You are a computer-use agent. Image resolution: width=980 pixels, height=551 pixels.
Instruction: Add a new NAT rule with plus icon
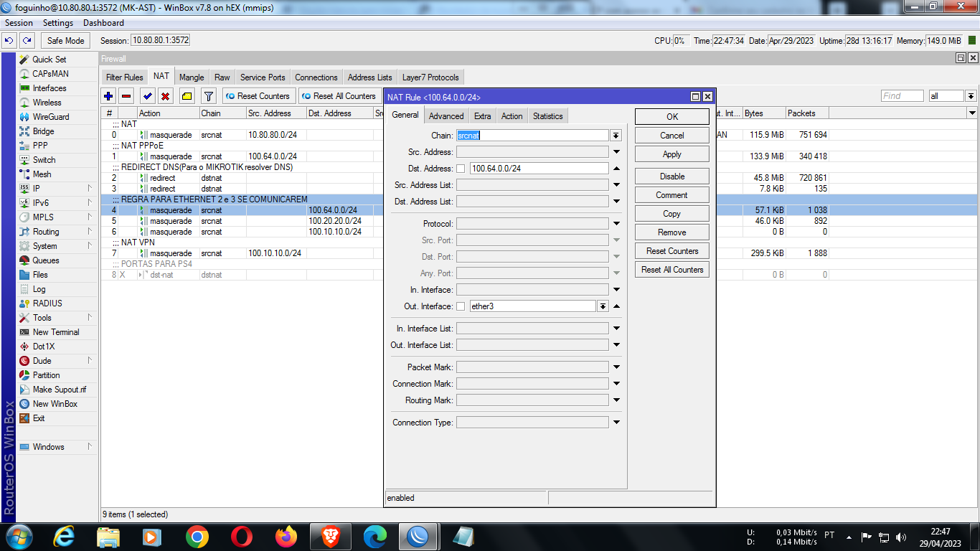(108, 96)
